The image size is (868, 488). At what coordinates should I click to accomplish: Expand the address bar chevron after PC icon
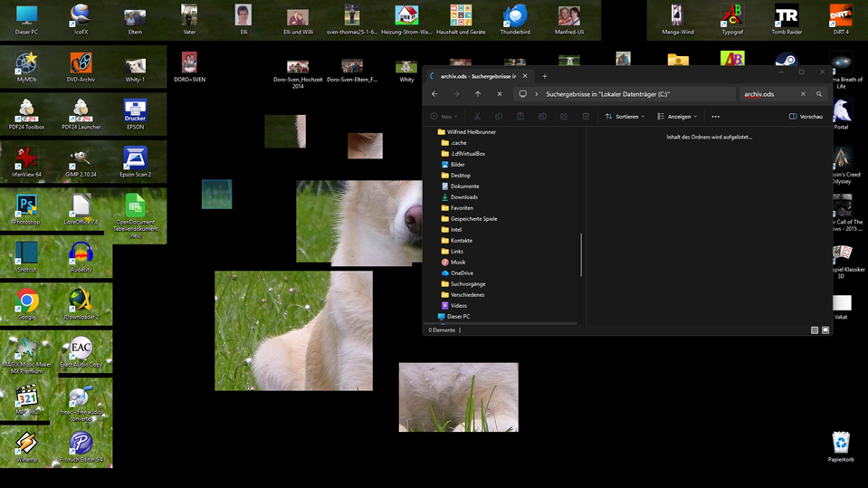536,94
